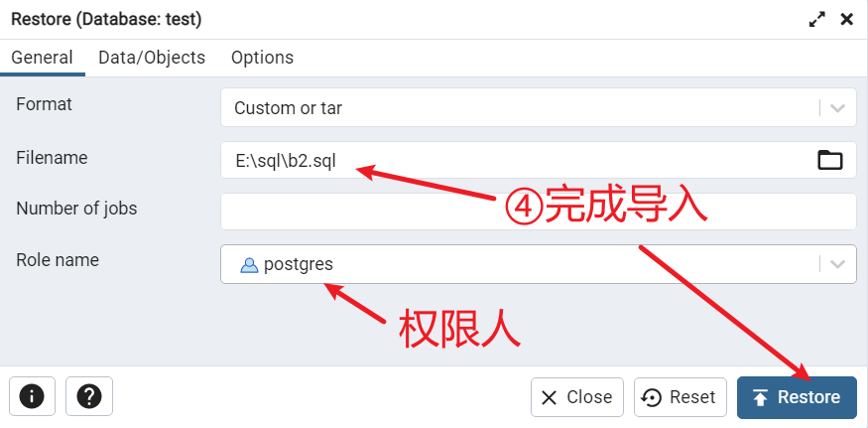The width and height of the screenshot is (868, 428).
Task: Click the info icon button
Action: (x=32, y=396)
